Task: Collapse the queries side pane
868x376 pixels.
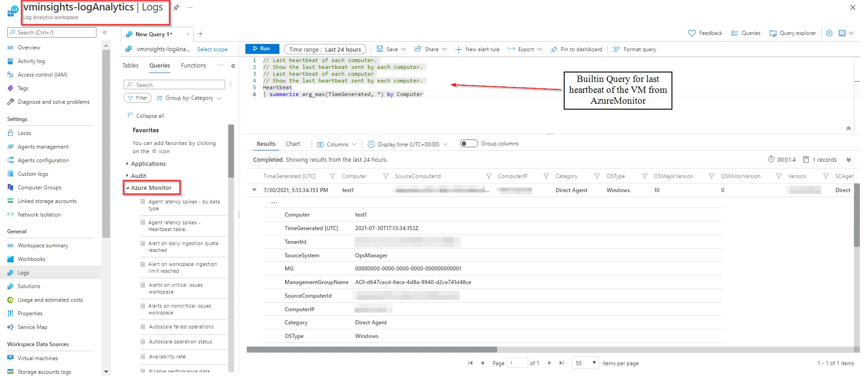Action: (233, 66)
